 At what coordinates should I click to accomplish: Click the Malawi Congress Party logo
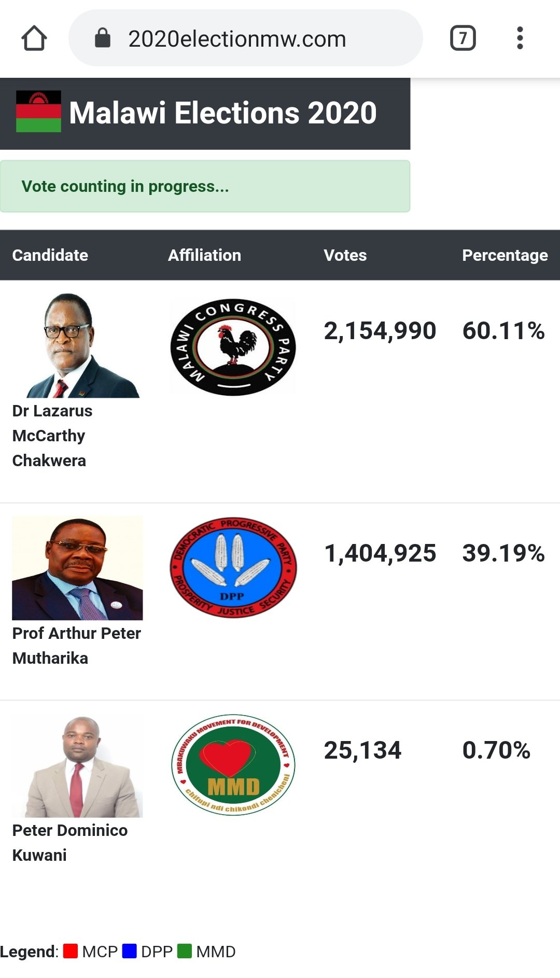click(233, 347)
